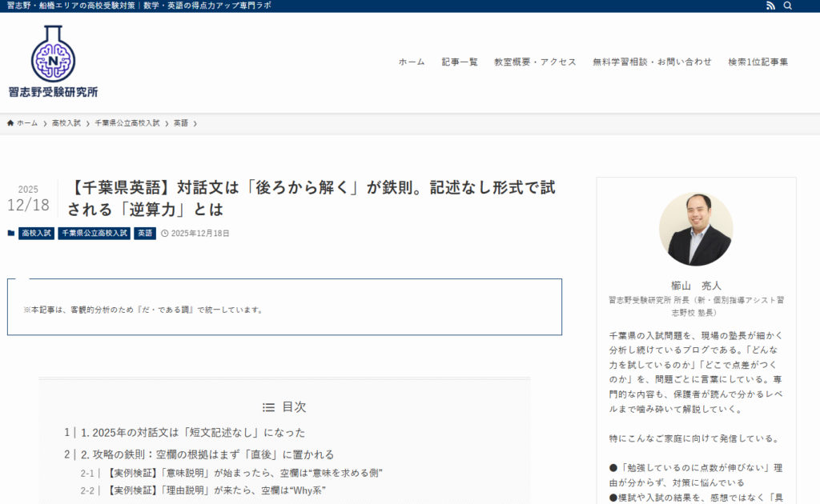Click the author profile photo

(695, 229)
